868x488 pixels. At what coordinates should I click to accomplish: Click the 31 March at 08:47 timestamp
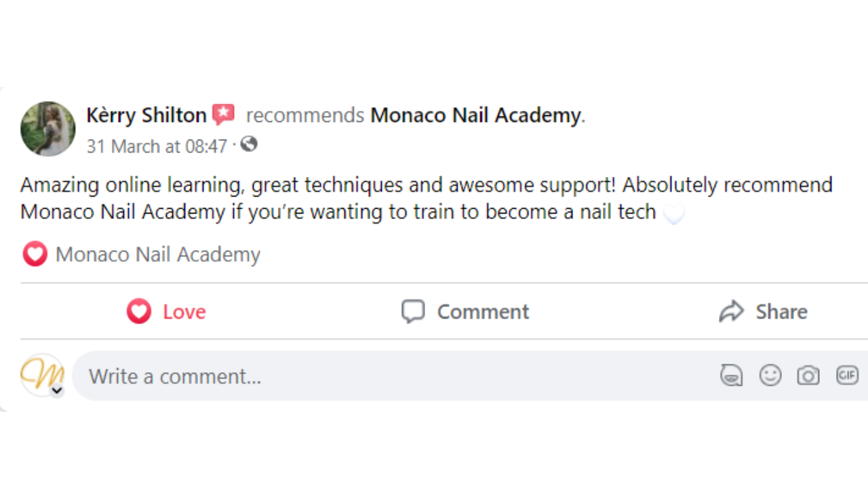pos(157,146)
